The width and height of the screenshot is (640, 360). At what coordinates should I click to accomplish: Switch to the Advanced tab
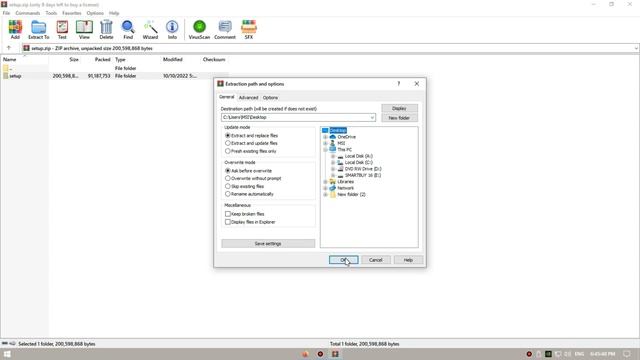tap(248, 98)
